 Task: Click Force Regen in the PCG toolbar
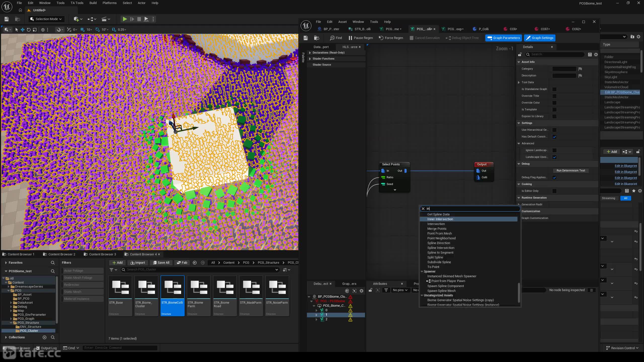pos(391,38)
